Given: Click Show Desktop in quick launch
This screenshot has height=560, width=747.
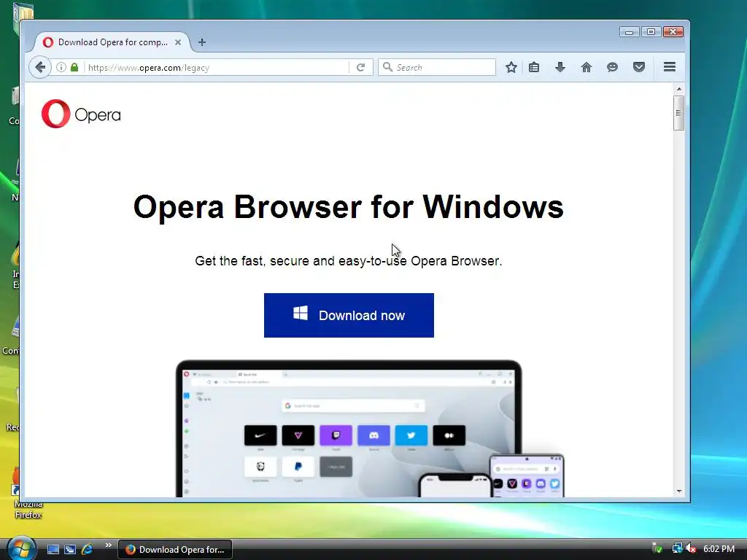Looking at the screenshot, I should pyautogui.click(x=53, y=550).
